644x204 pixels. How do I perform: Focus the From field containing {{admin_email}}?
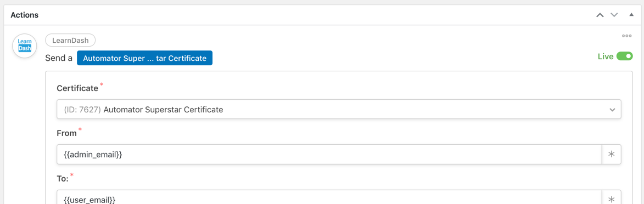(x=329, y=154)
